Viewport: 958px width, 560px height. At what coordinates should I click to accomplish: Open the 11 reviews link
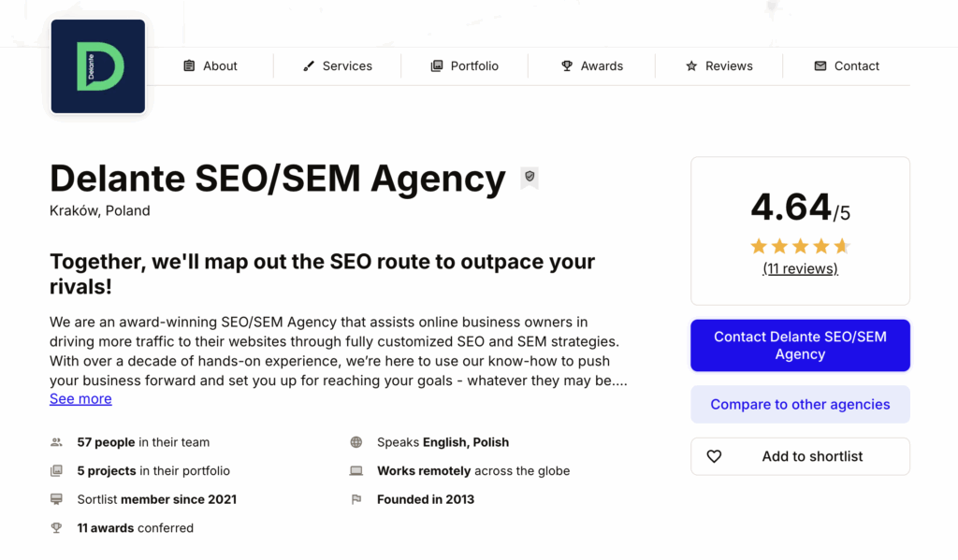[801, 268]
